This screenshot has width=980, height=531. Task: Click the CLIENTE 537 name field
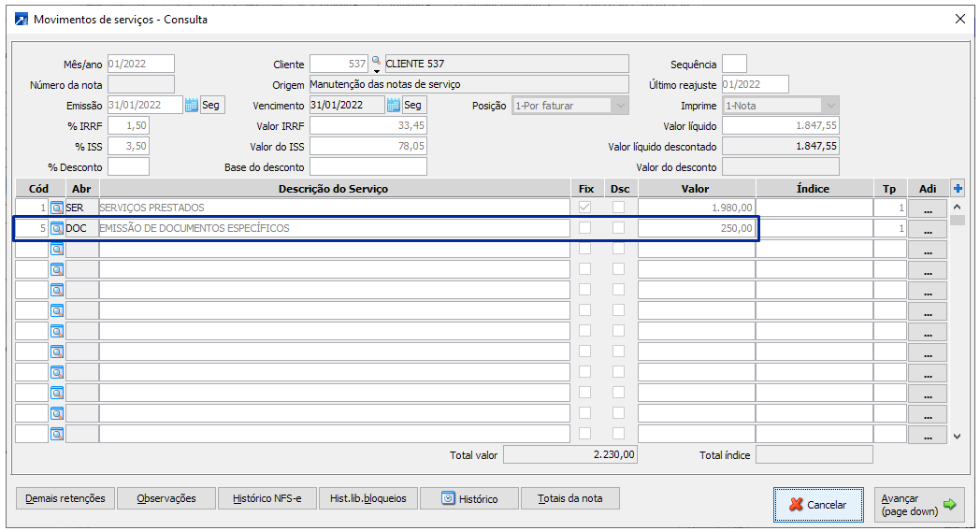click(507, 64)
